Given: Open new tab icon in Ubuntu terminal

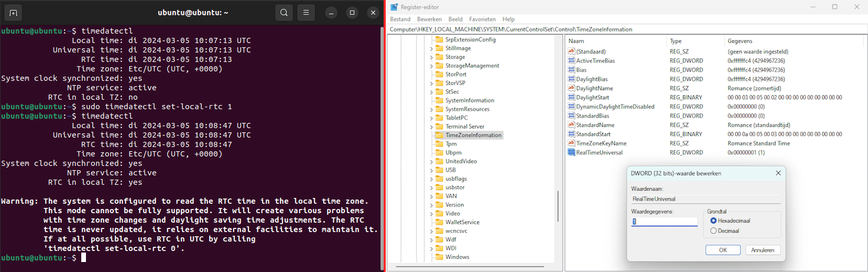Looking at the screenshot, I should point(13,13).
